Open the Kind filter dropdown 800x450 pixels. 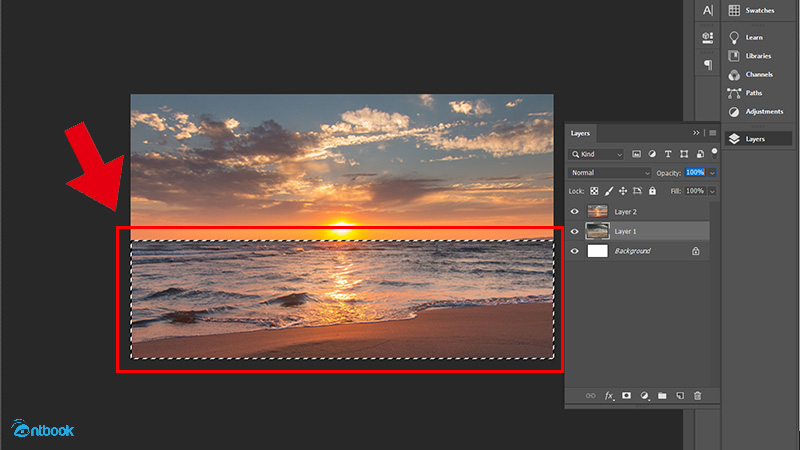pyautogui.click(x=596, y=154)
